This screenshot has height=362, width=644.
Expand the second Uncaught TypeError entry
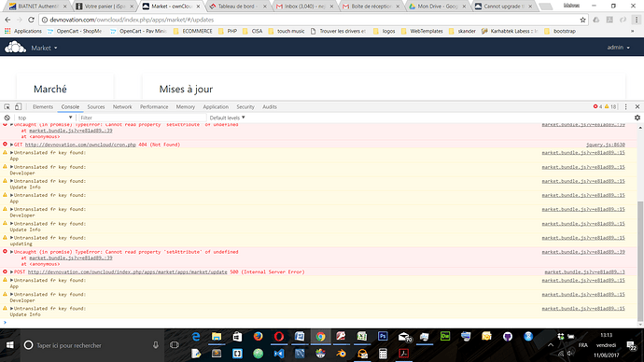[11, 252]
